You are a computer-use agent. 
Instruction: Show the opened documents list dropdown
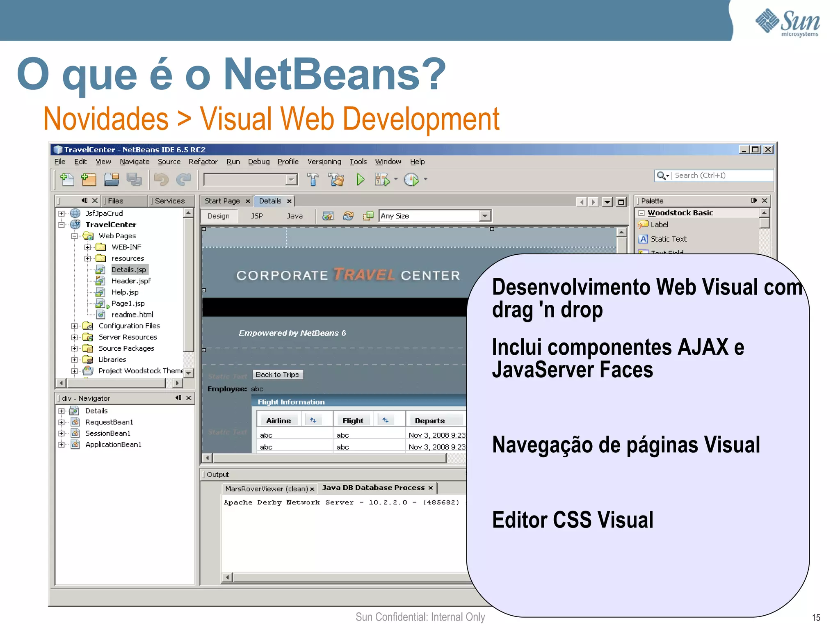607,202
